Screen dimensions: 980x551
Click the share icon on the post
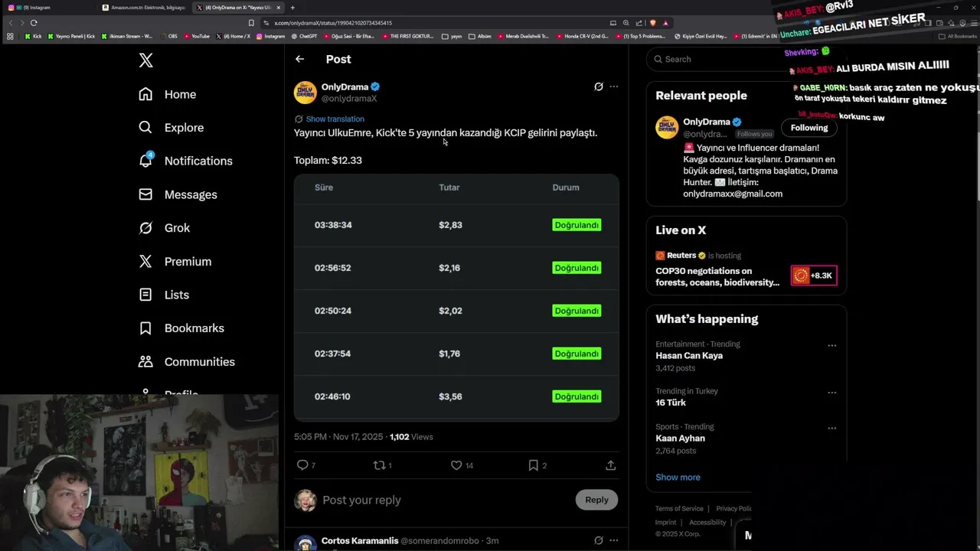(x=610, y=465)
